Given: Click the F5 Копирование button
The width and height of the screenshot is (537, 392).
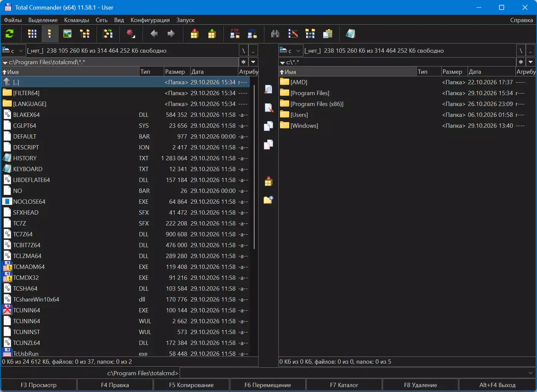Looking at the screenshot, I should click(x=191, y=385).
